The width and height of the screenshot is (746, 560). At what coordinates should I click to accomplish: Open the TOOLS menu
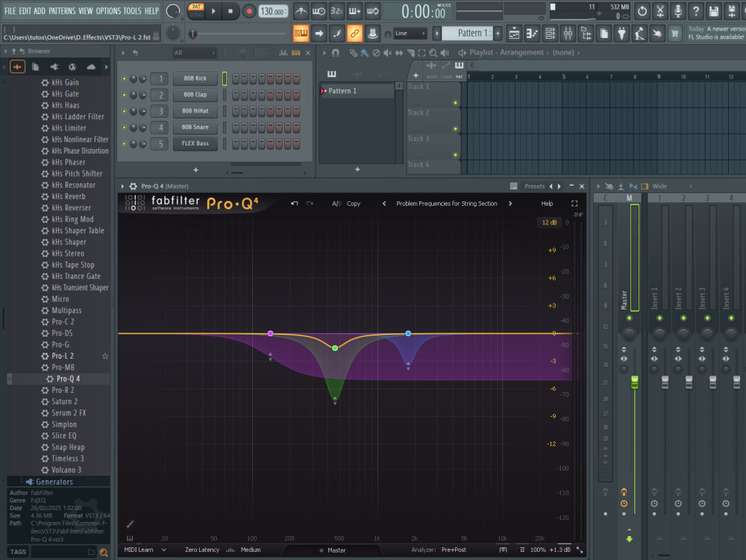(x=132, y=10)
